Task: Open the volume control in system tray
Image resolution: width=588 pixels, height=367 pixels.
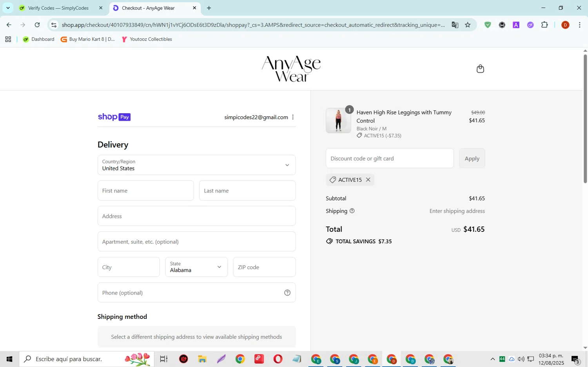Action: pos(521,359)
